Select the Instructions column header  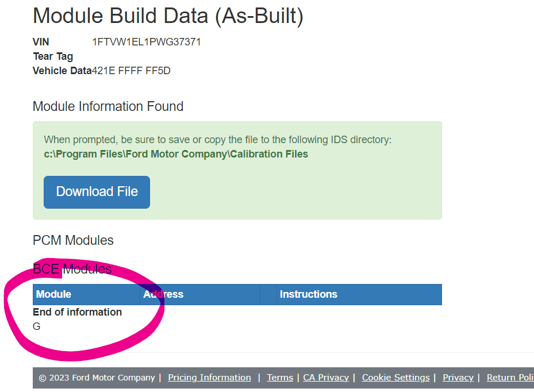[309, 294]
